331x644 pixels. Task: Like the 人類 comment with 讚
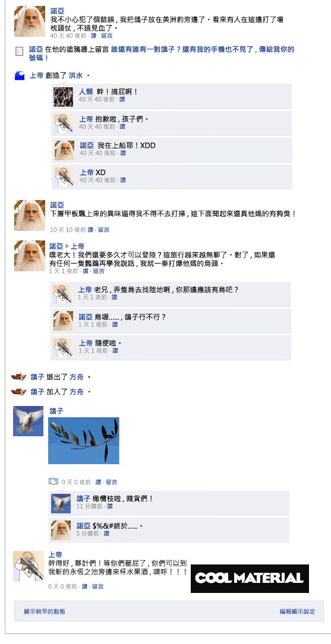click(x=122, y=99)
